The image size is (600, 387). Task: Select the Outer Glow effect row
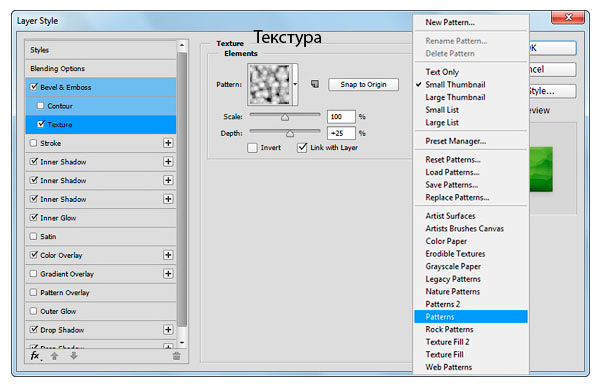(x=101, y=311)
